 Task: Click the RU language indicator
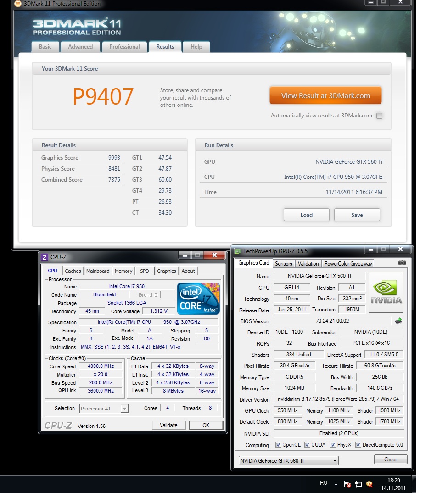(324, 483)
